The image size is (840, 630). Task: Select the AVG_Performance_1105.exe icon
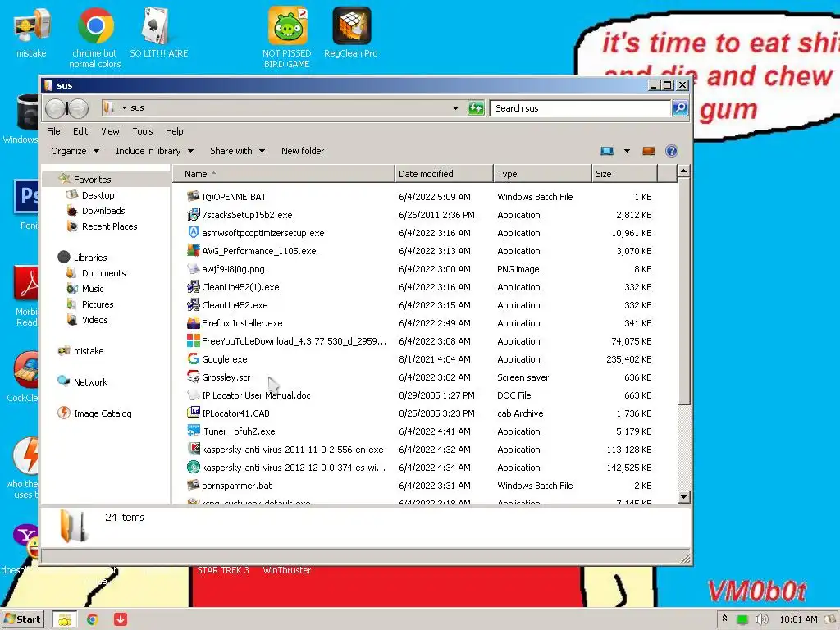coord(193,250)
